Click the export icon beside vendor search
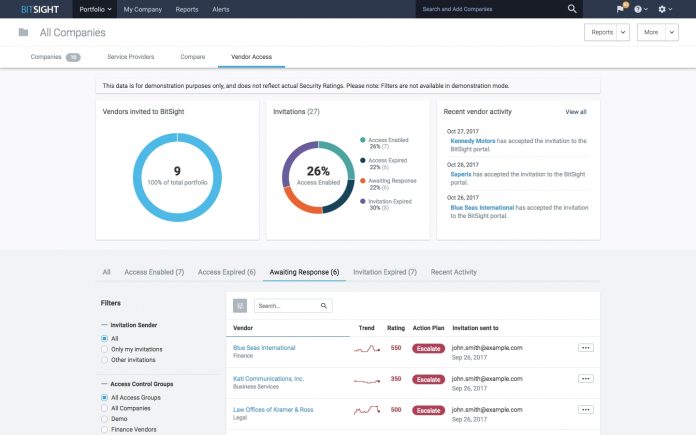This screenshot has height=435, width=696. pos(240,305)
